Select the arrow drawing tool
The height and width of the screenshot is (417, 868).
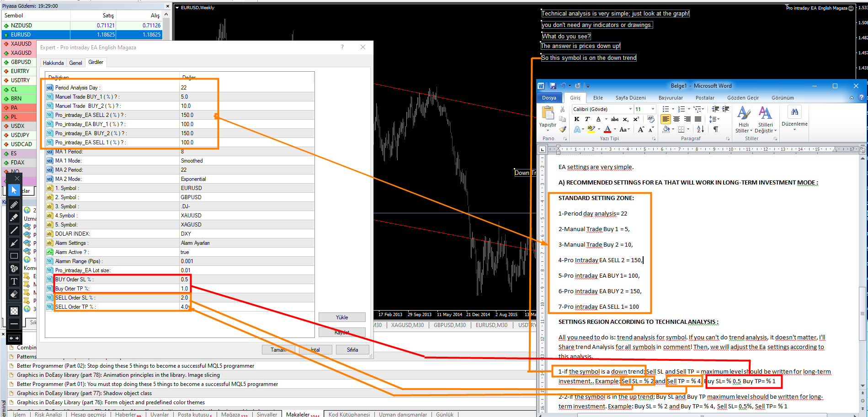pos(14,243)
